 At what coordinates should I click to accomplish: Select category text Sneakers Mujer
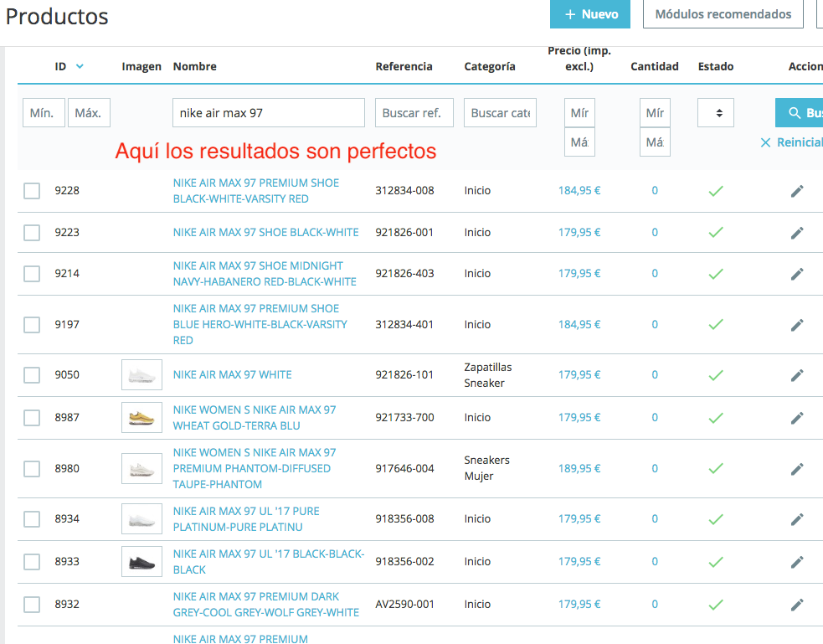pos(487,468)
